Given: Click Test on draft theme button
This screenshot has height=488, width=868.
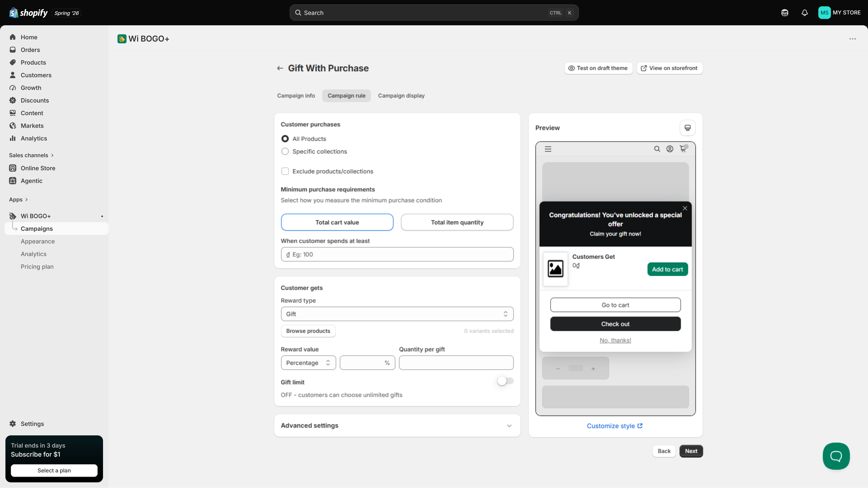Looking at the screenshot, I should 598,68.
